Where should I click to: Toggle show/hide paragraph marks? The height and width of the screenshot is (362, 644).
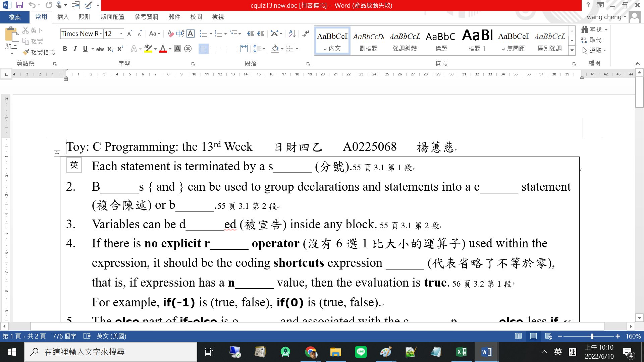(x=306, y=34)
